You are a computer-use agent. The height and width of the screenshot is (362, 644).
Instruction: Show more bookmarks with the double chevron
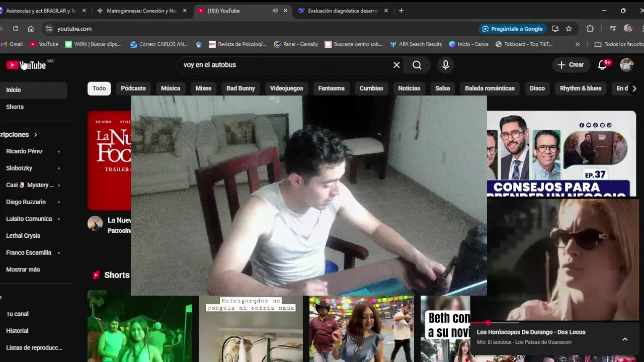coord(577,44)
